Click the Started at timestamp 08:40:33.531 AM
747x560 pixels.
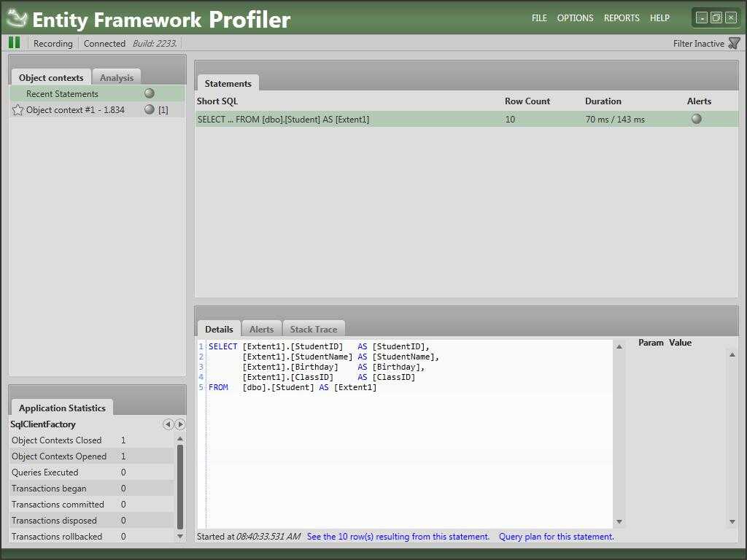click(268, 537)
